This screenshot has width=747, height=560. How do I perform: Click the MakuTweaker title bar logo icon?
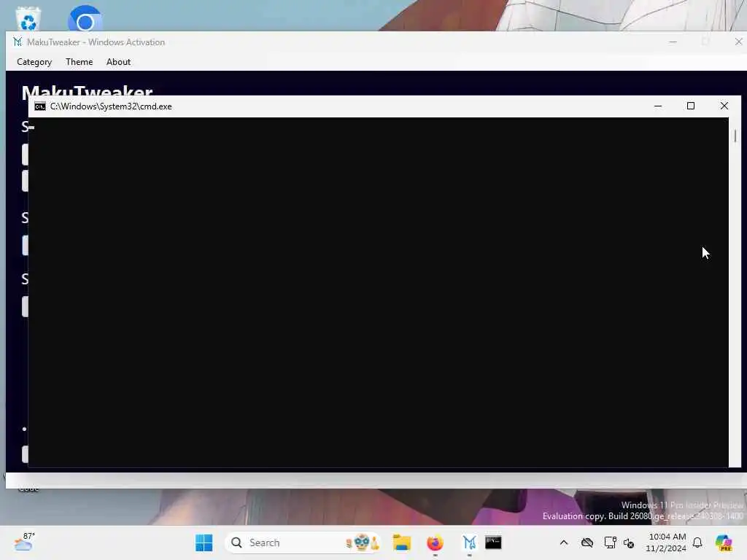click(18, 42)
